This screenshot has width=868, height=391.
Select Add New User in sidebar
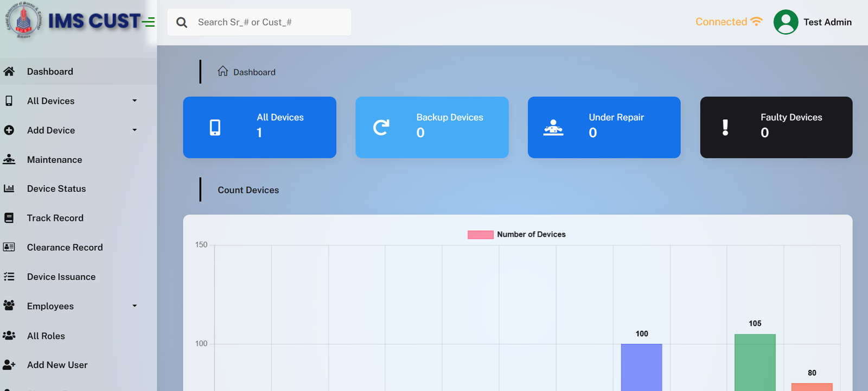pos(57,365)
